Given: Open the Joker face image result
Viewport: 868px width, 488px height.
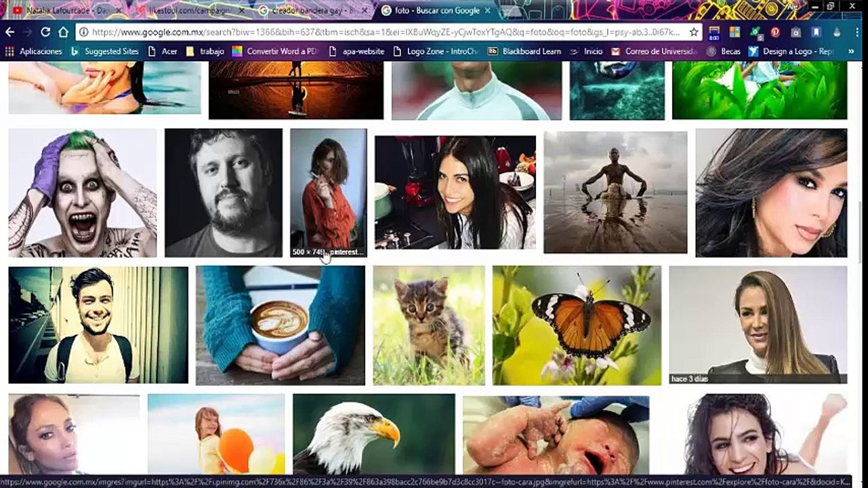Looking at the screenshot, I should pyautogui.click(x=83, y=193).
